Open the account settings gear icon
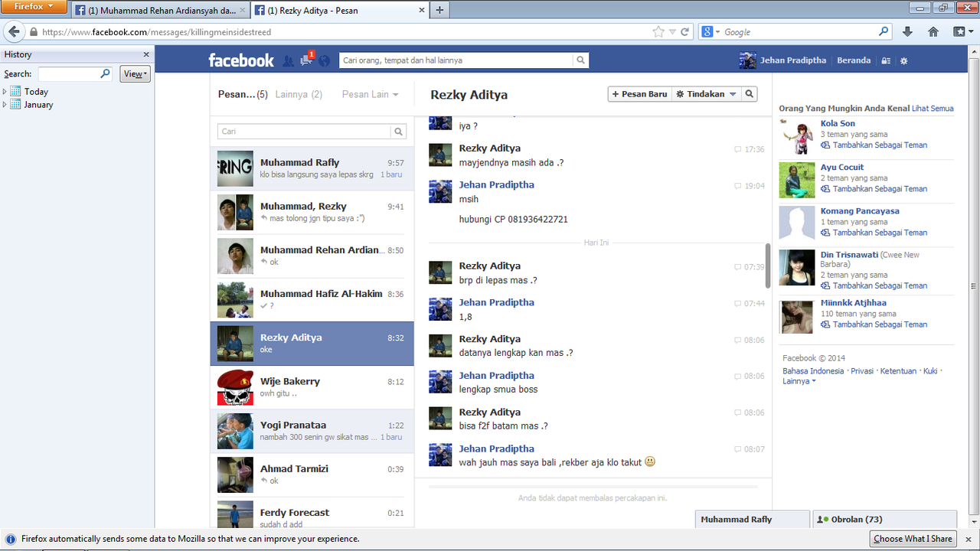Screen dimensions: 980x551 [903, 60]
